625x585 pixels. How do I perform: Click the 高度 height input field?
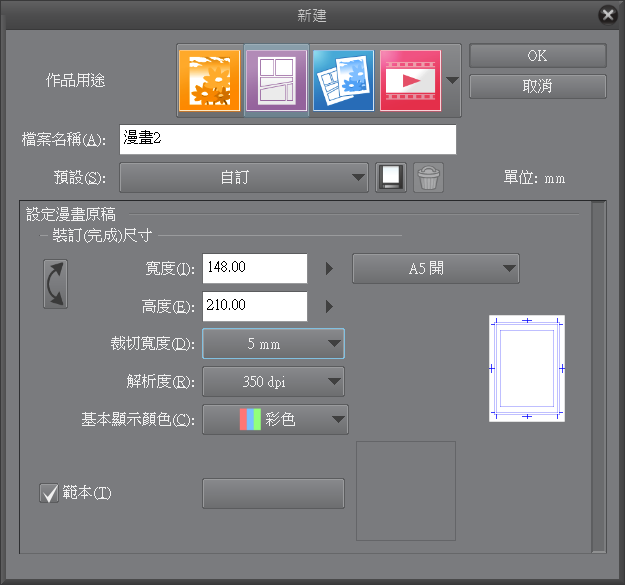(255, 306)
